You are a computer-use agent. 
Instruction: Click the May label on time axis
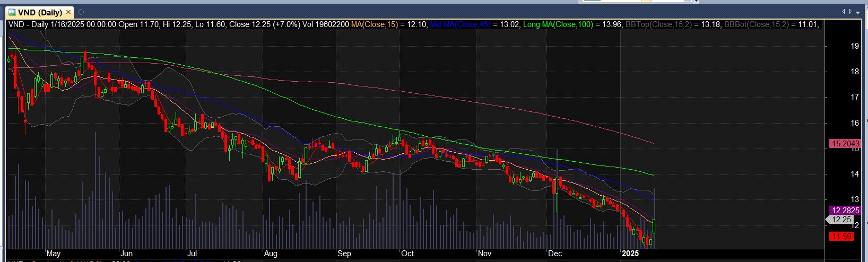tap(54, 254)
